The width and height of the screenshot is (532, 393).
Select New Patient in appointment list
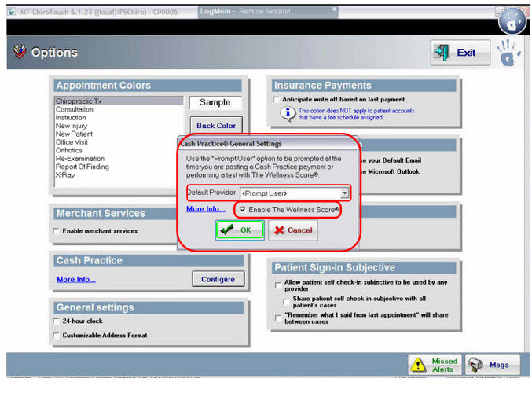[x=119, y=134]
